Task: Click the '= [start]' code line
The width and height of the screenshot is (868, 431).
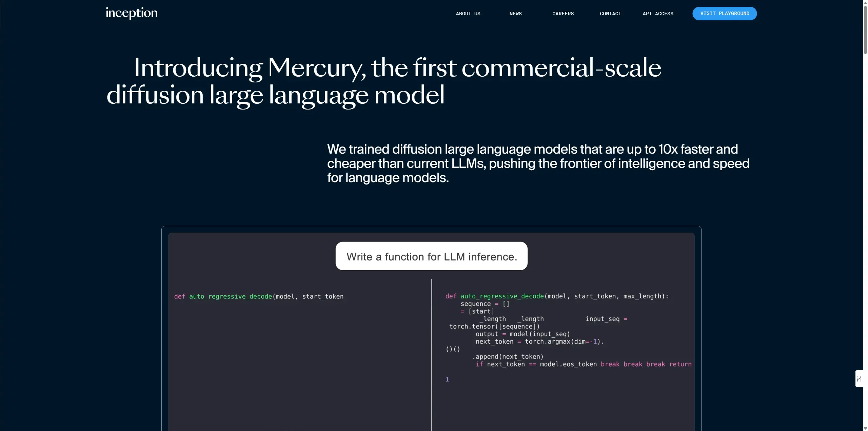Action: pos(477,311)
